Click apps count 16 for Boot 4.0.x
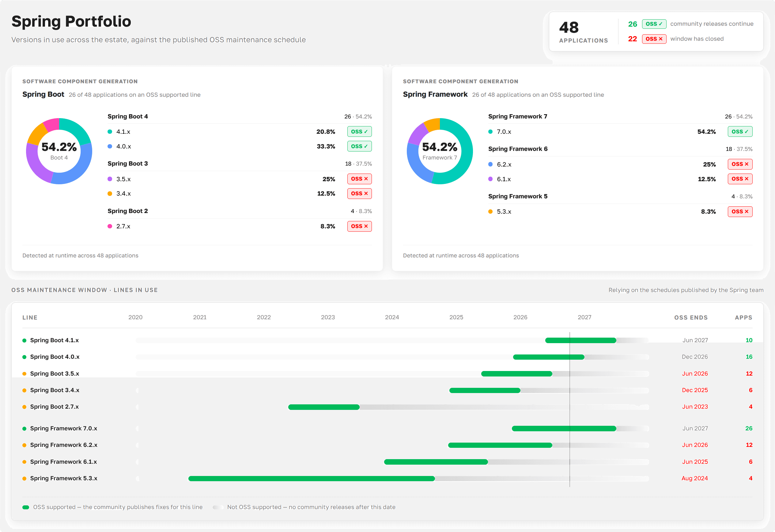Viewport: 775px width, 532px height. 749,357
